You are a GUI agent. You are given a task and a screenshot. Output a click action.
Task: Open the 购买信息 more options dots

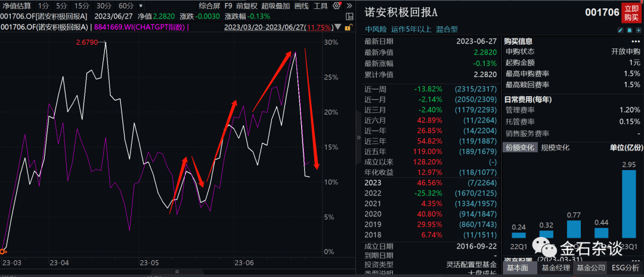(x=636, y=41)
